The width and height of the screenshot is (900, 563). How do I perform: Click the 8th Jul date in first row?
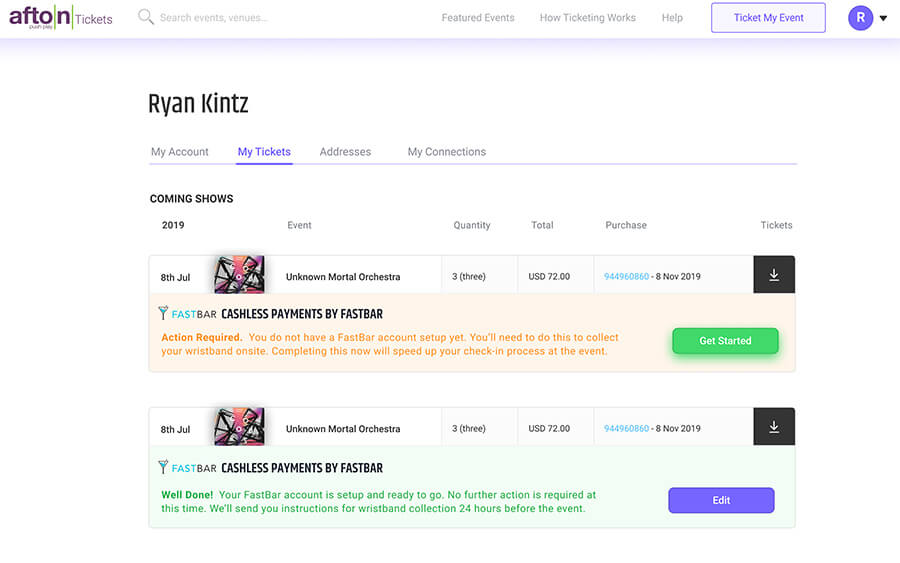(175, 277)
